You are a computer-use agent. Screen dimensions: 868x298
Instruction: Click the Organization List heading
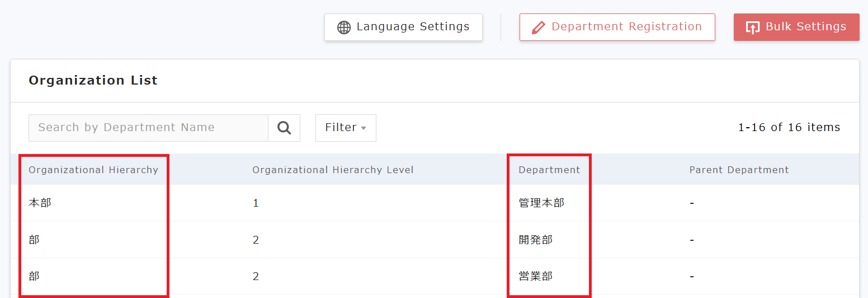(93, 80)
